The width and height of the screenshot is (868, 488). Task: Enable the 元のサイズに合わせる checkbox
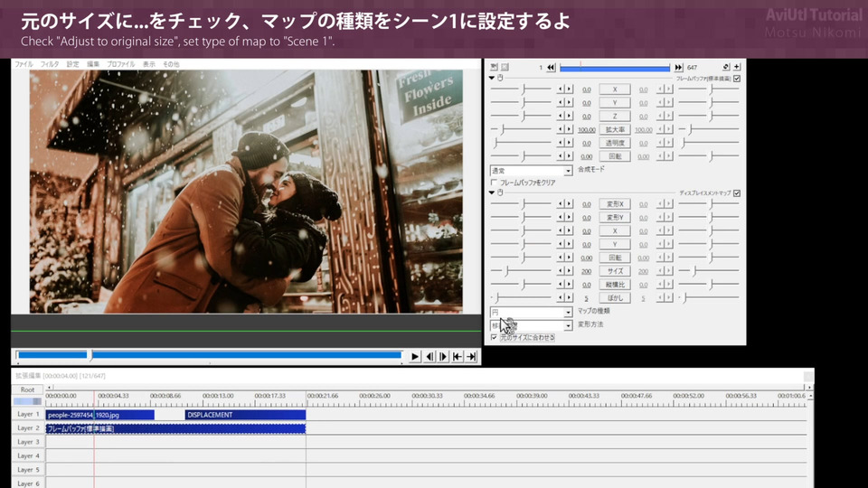pos(494,337)
